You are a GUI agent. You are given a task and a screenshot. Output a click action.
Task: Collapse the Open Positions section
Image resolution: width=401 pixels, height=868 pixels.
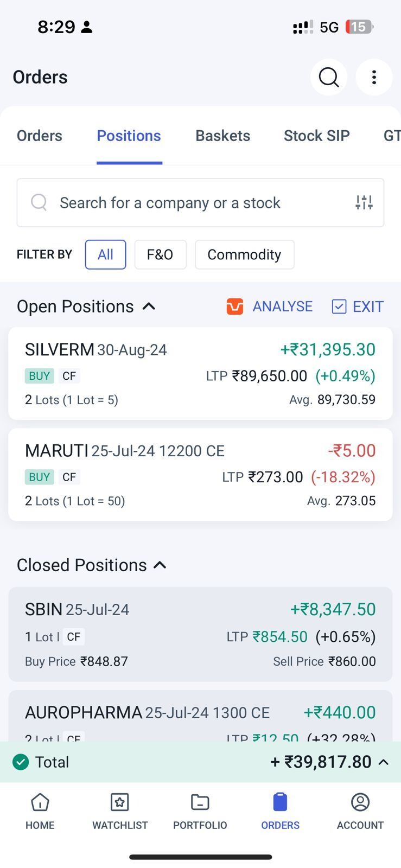[x=149, y=307]
